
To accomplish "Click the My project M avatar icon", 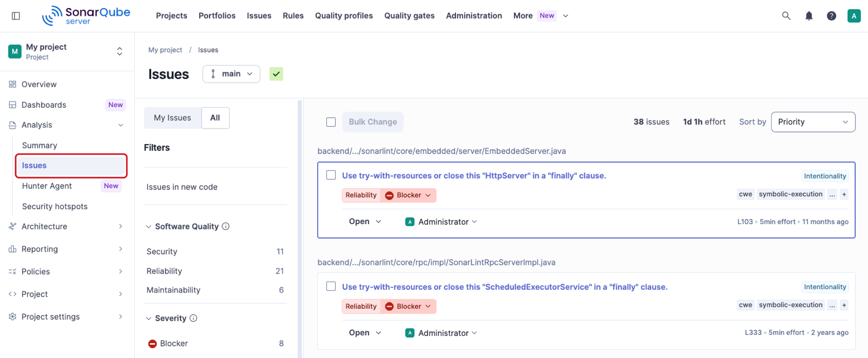I will 14,52.
